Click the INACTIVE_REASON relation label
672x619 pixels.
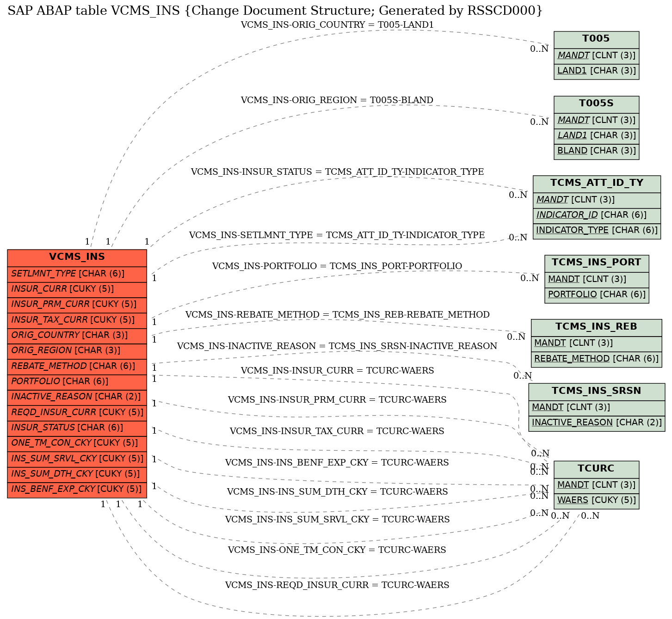pos(337,346)
